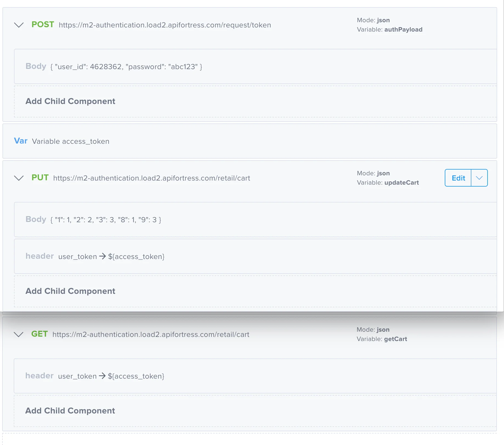504x445 pixels.
Task: Add child component under PUT request
Action: (70, 291)
